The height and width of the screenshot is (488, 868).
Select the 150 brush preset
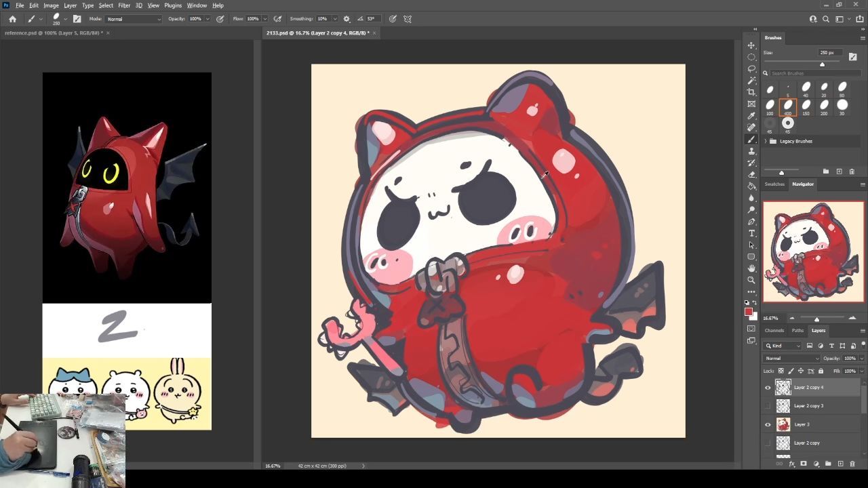(x=806, y=106)
